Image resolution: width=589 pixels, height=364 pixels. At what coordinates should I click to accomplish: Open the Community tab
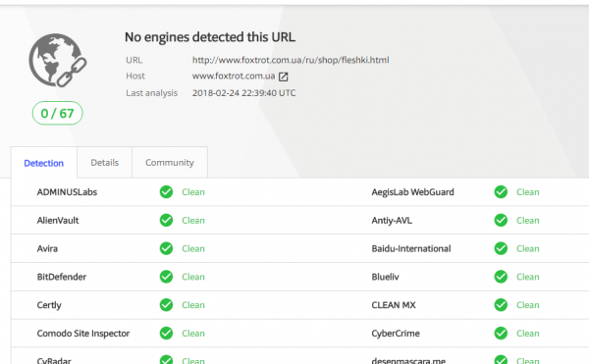point(170,163)
